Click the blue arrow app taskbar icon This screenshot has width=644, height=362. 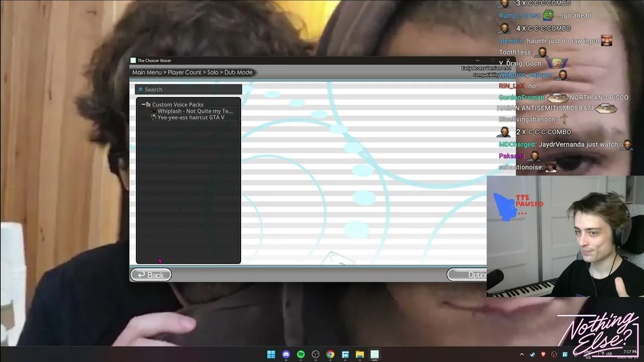point(345,354)
